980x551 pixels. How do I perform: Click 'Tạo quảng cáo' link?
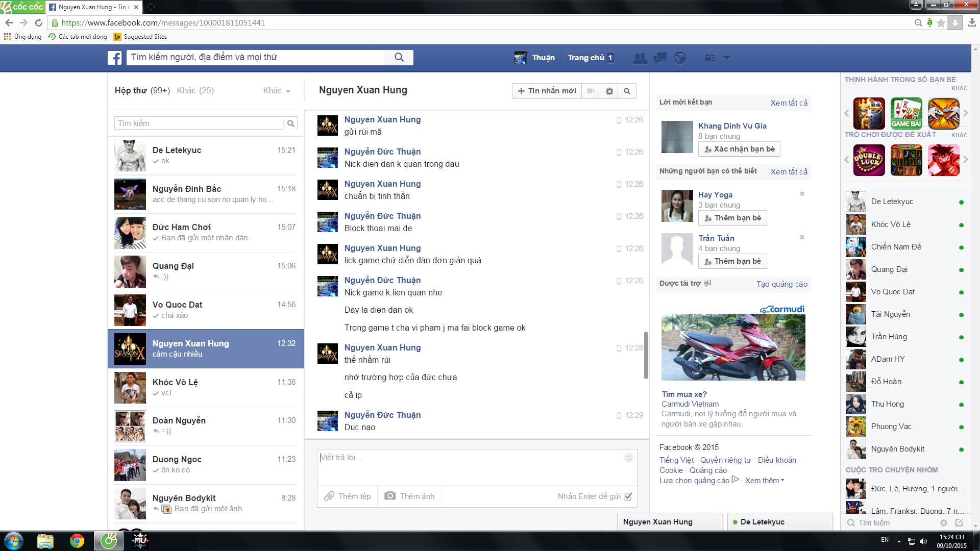[x=782, y=284]
